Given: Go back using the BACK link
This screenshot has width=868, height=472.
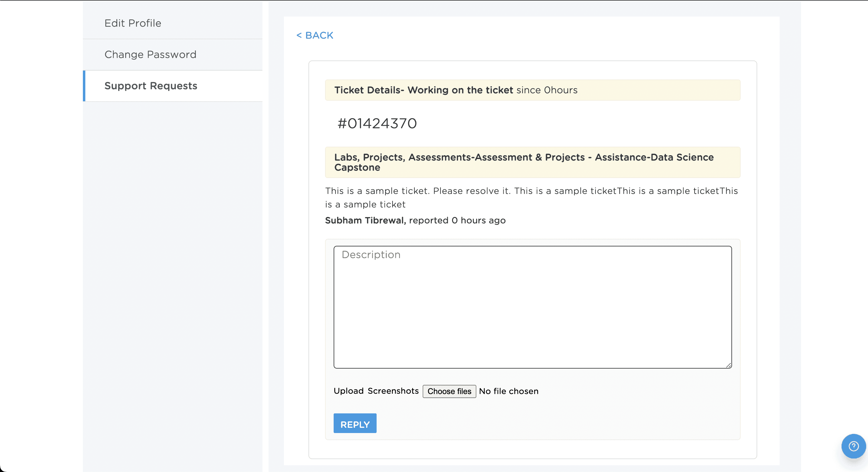Looking at the screenshot, I should (x=315, y=35).
